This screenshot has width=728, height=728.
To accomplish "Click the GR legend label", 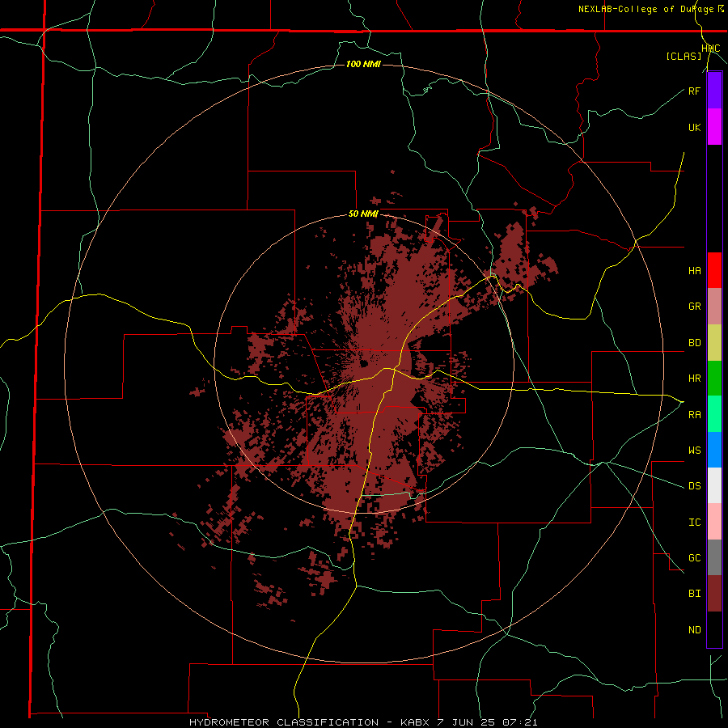I will (694, 307).
